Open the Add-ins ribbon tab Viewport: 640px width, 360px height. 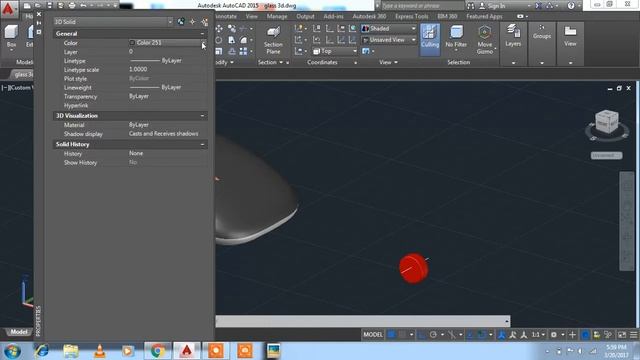(x=333, y=16)
